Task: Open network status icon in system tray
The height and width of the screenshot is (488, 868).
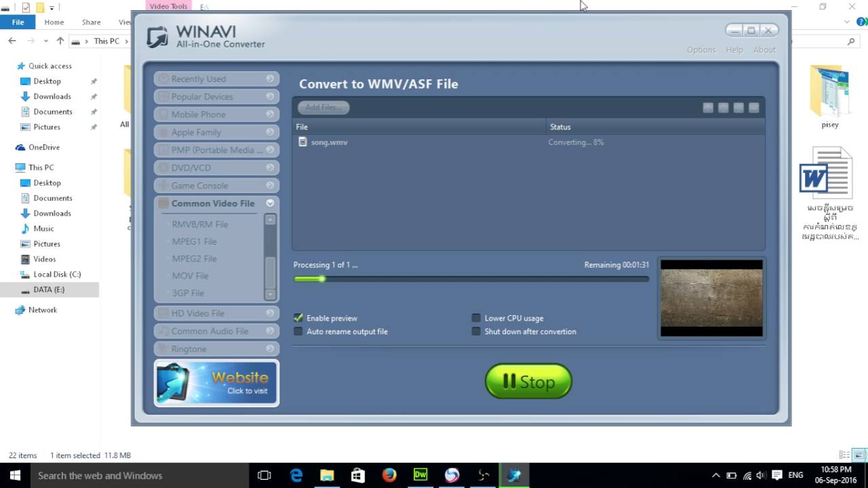Action: pyautogui.click(x=747, y=475)
